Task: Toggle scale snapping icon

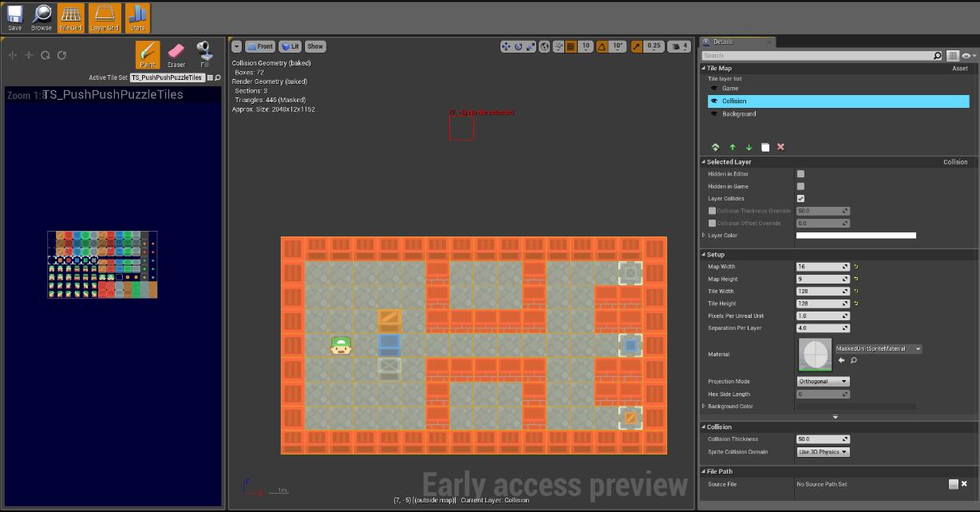Action: [x=637, y=46]
